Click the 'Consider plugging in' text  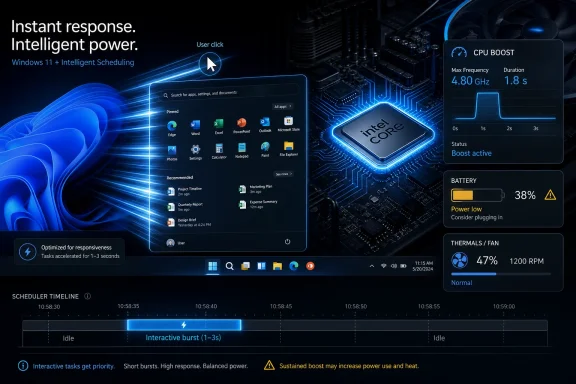[477, 218]
